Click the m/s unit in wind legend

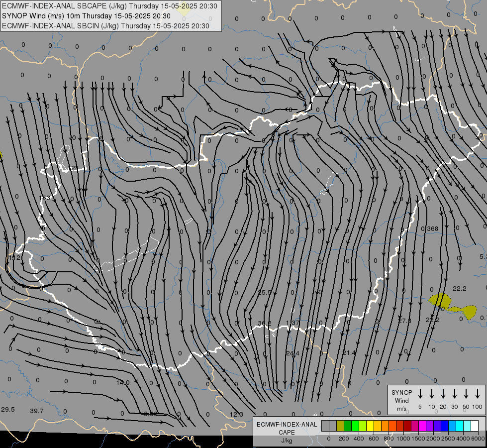coord(401,409)
